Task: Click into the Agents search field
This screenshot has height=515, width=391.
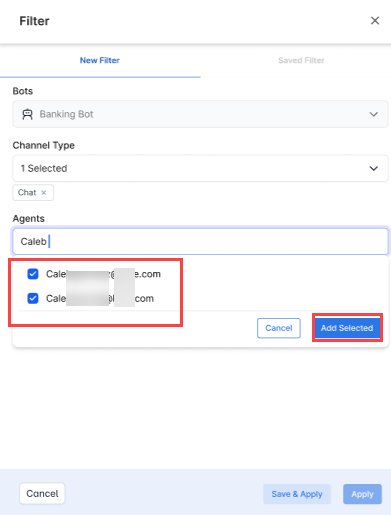Action: 200,241
